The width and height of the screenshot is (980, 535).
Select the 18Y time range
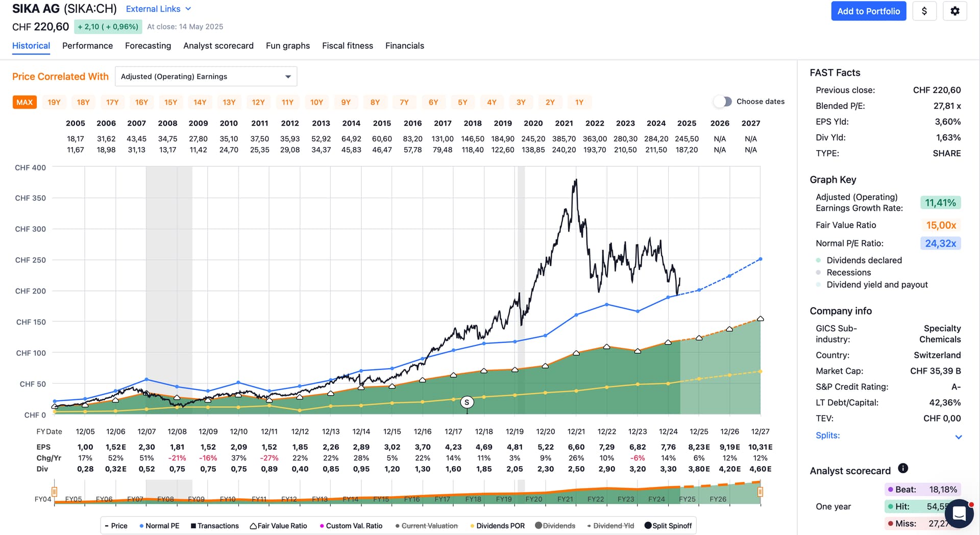(83, 102)
